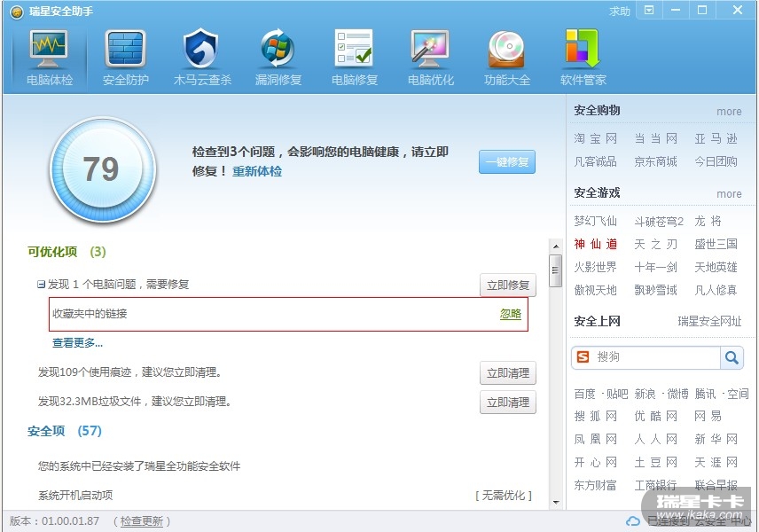Open the 当当网 link
759x532 pixels.
(655, 139)
